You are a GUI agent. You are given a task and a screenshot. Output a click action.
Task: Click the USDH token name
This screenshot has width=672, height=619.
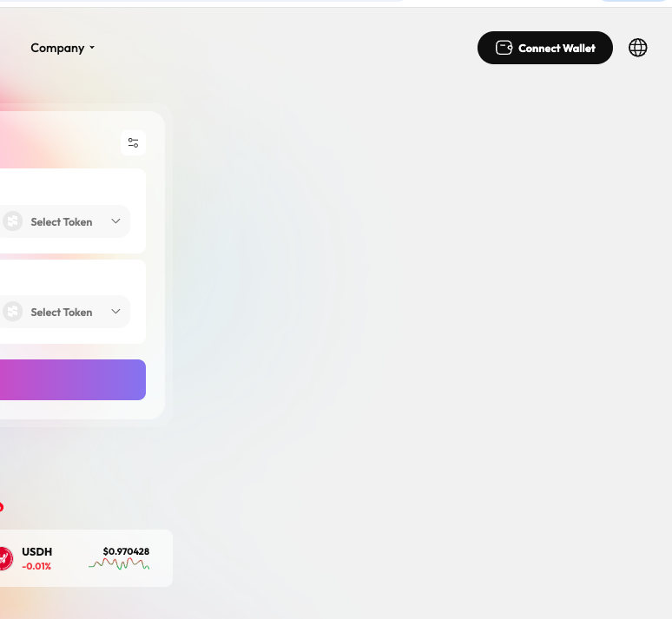[x=37, y=551]
